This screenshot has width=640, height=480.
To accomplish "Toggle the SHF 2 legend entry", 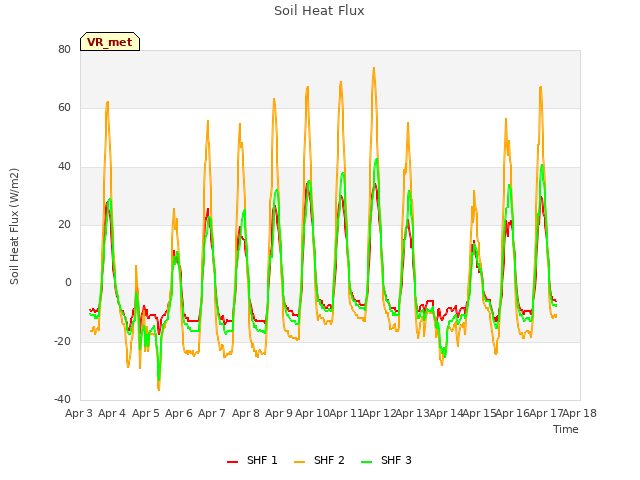I will [x=319, y=460].
